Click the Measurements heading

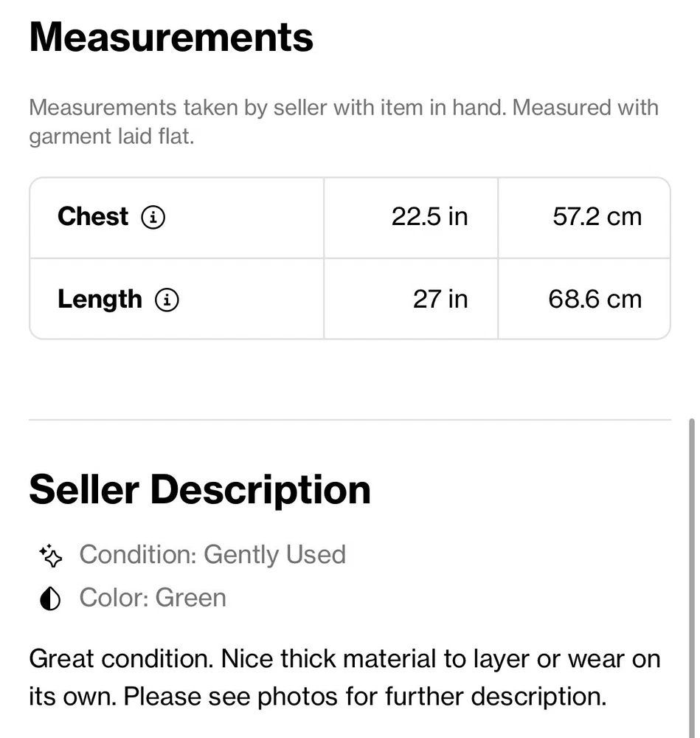click(171, 36)
